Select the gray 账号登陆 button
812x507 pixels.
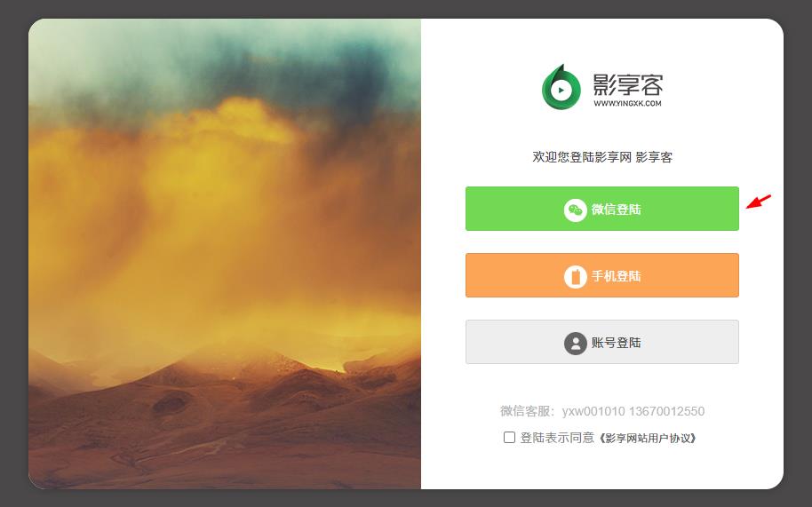pyautogui.click(x=601, y=342)
